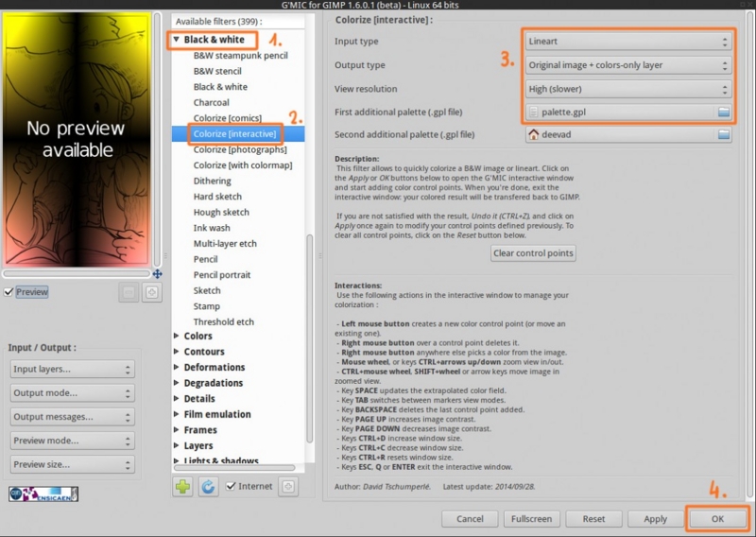Image resolution: width=756 pixels, height=537 pixels.
Task: Collapse the Black & white category
Action: pos(176,39)
